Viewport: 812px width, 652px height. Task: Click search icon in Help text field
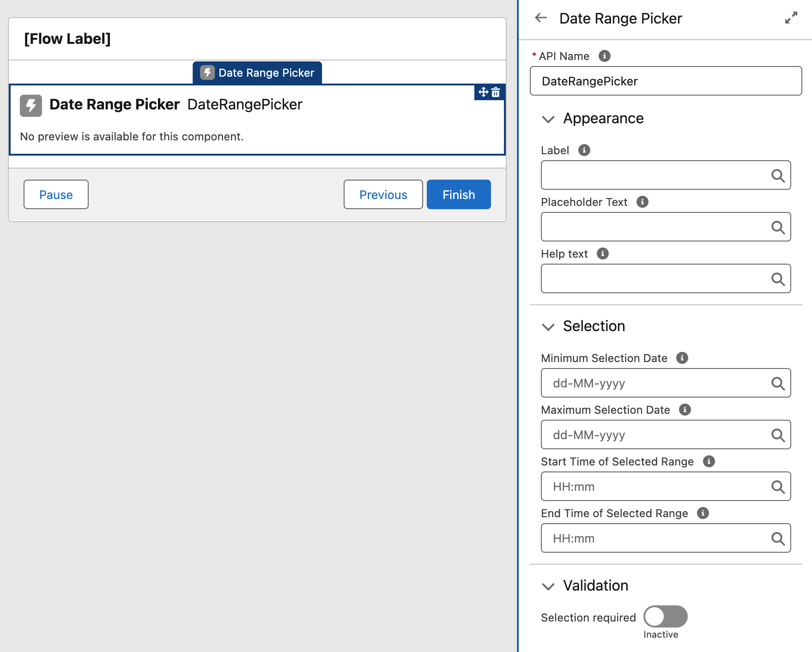pyautogui.click(x=778, y=279)
